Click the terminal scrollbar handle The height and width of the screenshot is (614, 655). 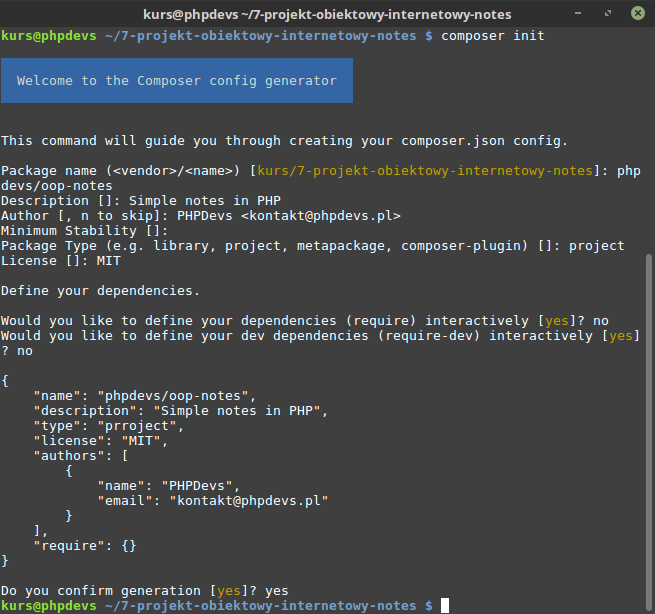click(648, 434)
